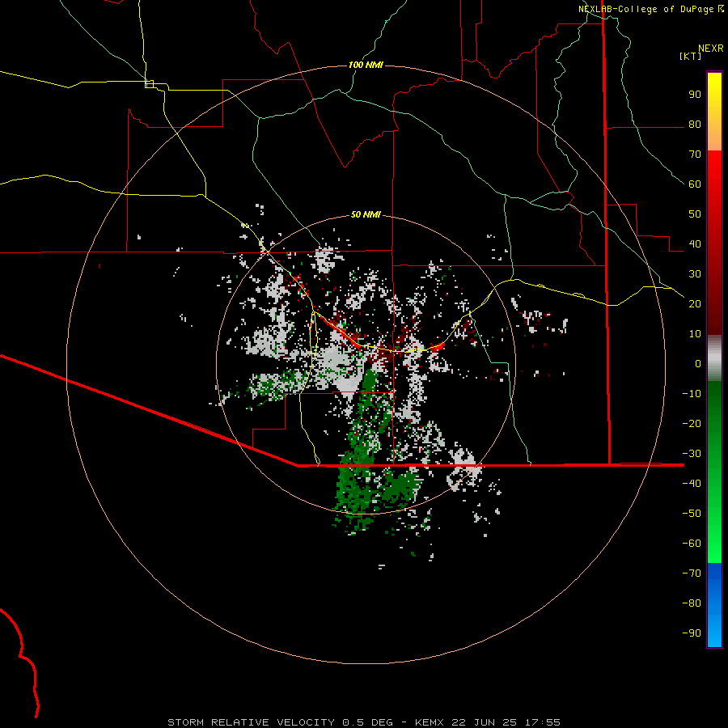Click the 100 NMI range ring label
Image resolution: width=728 pixels, height=728 pixels.
[366, 65]
